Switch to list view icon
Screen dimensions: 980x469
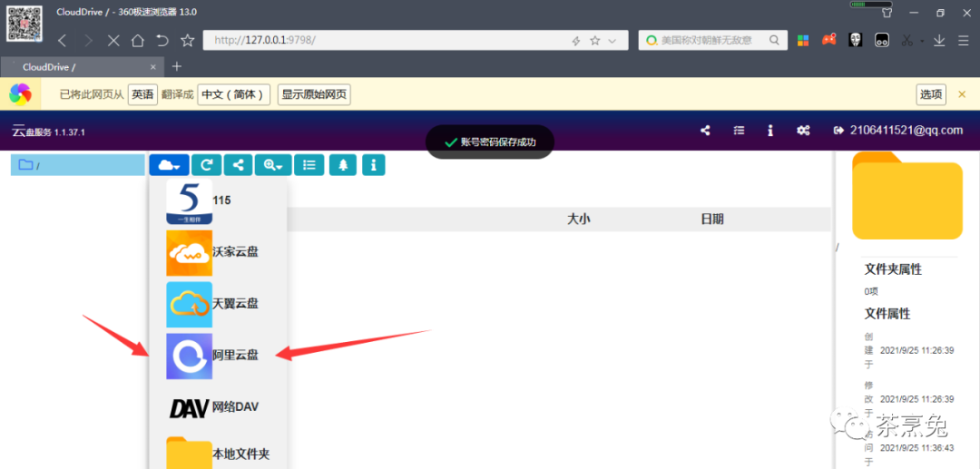(309, 165)
